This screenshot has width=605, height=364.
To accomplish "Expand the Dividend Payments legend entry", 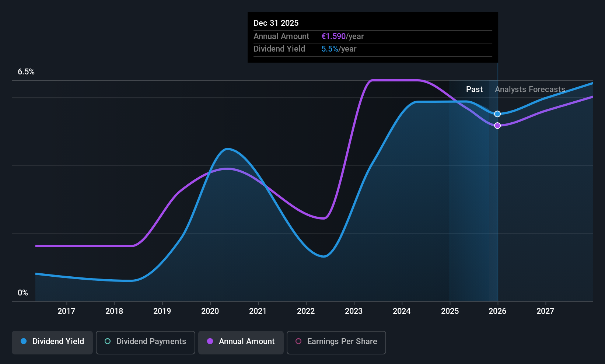I will (145, 342).
